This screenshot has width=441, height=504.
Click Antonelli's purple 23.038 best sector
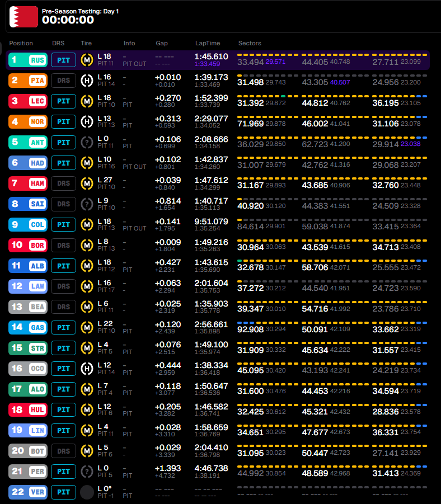[x=410, y=144]
